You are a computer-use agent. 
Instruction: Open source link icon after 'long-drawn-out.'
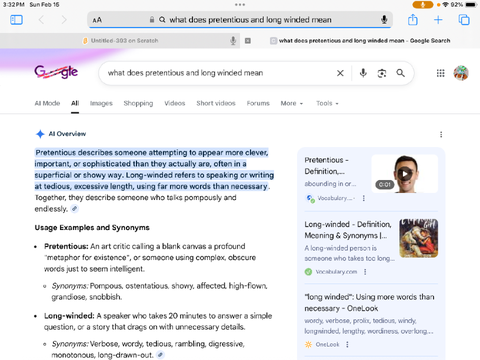pos(161,355)
